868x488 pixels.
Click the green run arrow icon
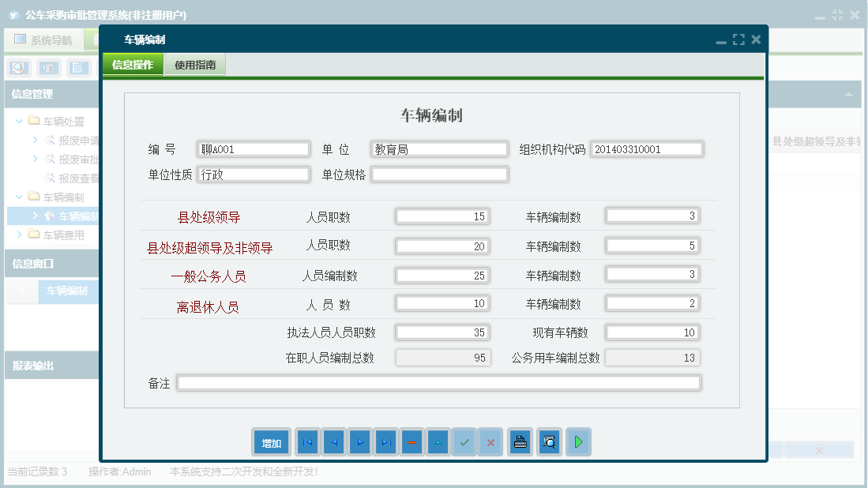578,442
